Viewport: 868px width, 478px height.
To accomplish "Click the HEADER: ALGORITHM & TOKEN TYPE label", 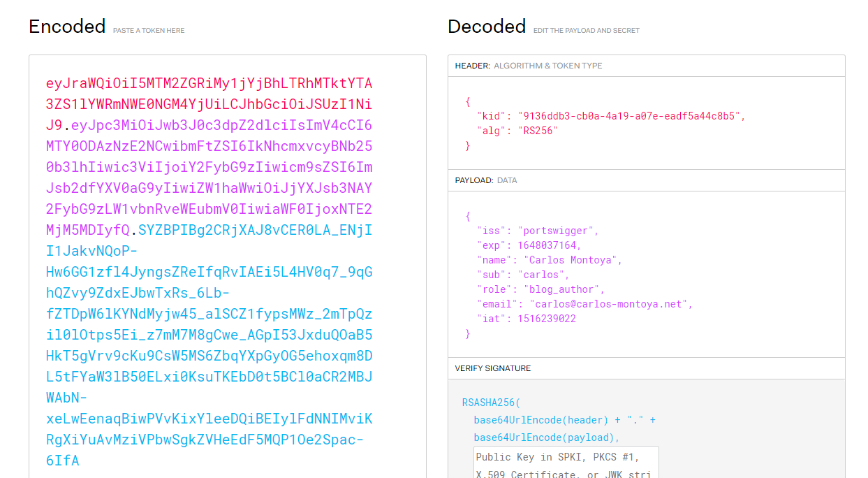I will pyautogui.click(x=528, y=66).
